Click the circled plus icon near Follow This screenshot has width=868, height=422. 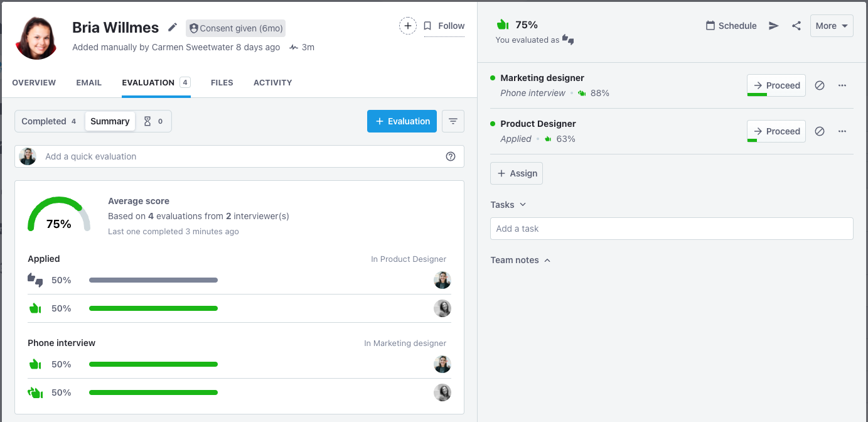click(x=408, y=26)
